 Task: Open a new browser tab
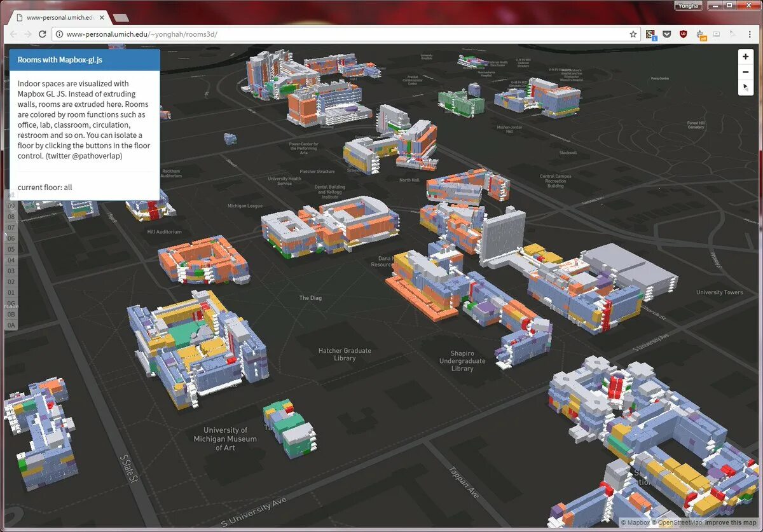(x=120, y=18)
